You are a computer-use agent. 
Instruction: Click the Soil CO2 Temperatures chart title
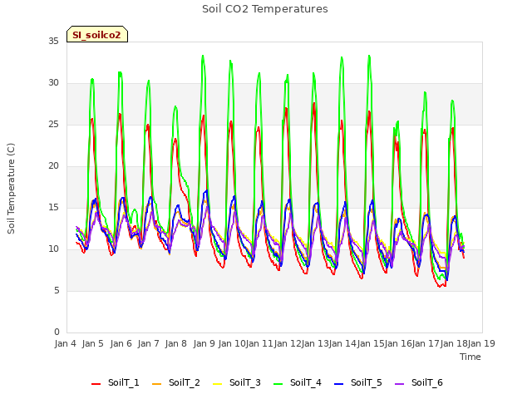[265, 9]
